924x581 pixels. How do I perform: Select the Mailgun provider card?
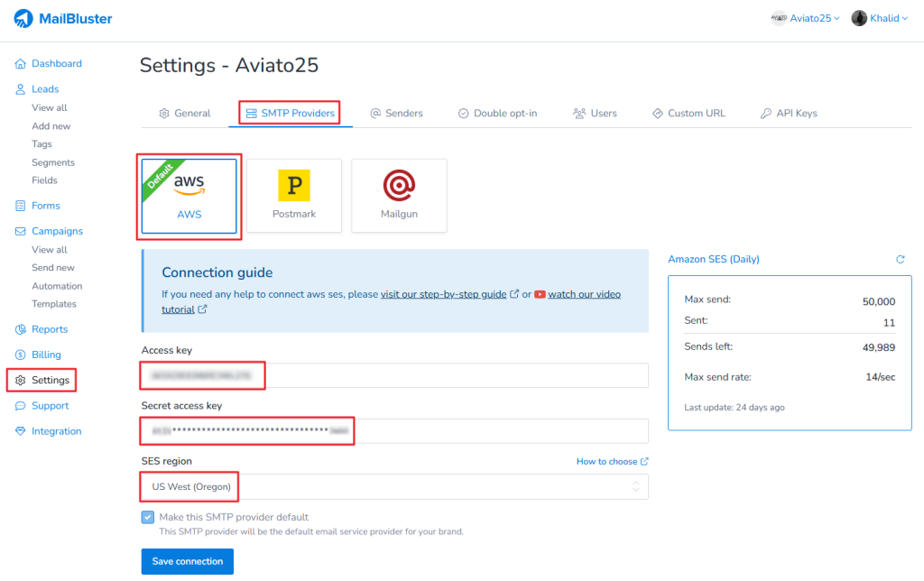399,196
